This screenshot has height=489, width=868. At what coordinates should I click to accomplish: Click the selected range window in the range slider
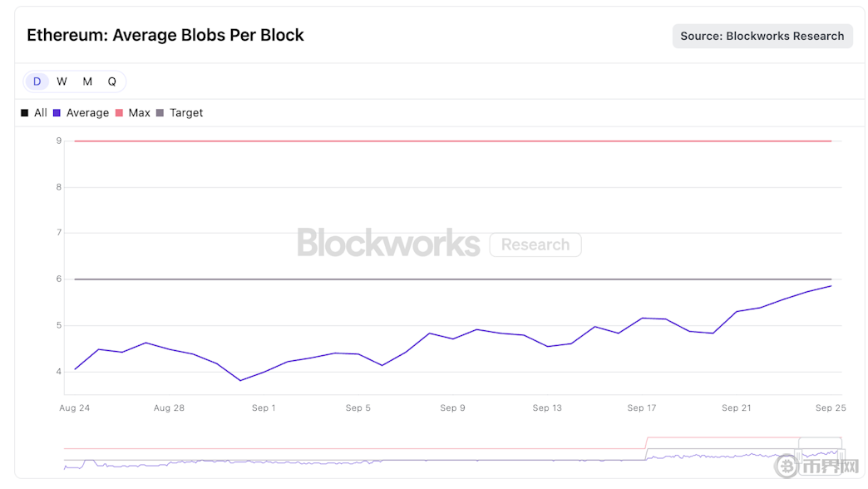(x=820, y=453)
